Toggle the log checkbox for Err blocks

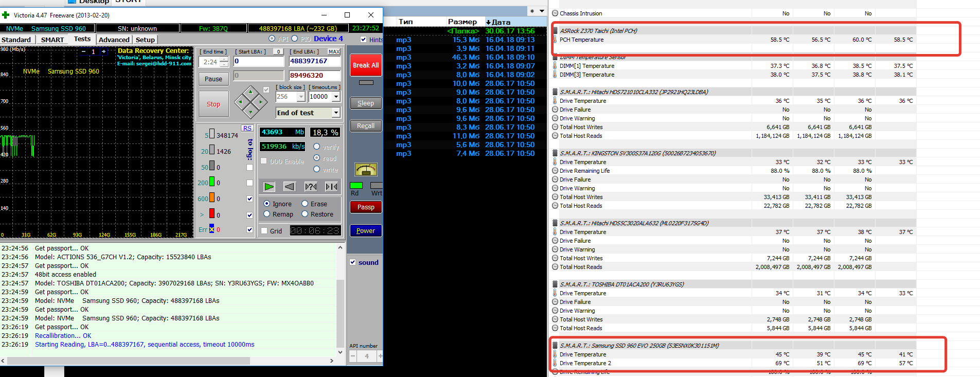(x=250, y=230)
